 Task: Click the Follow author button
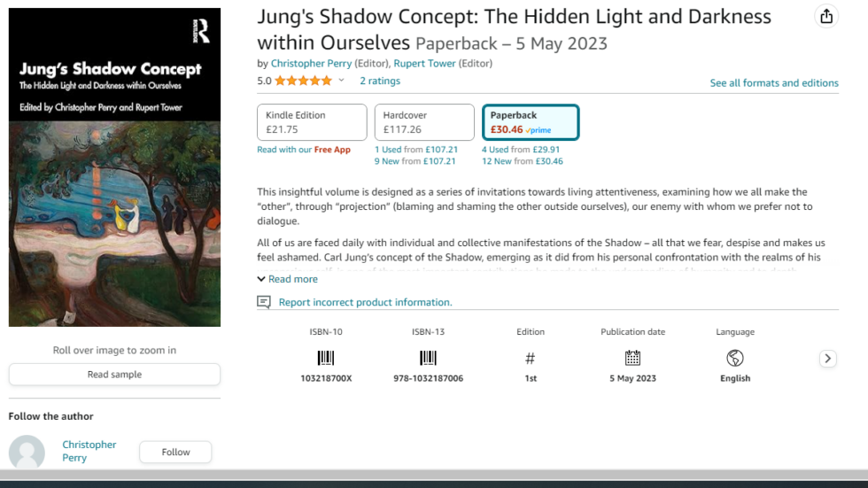175,452
